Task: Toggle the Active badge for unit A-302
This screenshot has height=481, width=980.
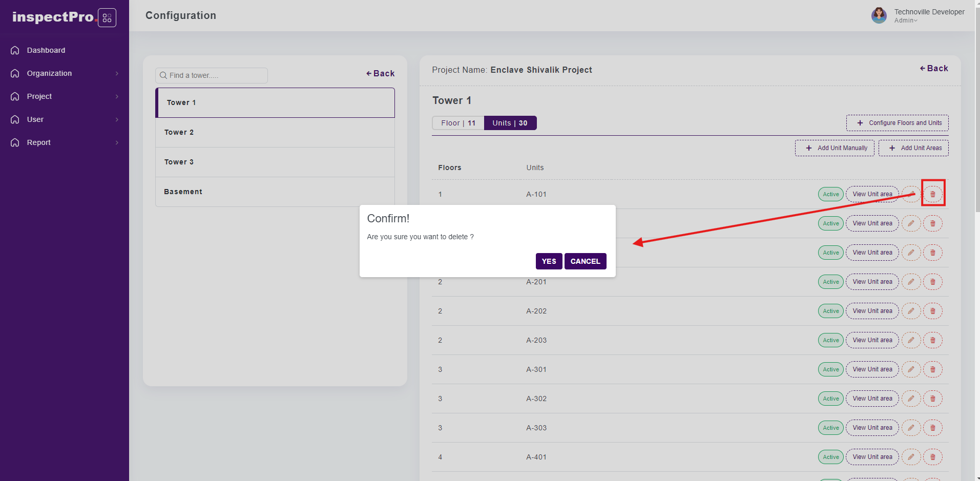Action: tap(830, 399)
